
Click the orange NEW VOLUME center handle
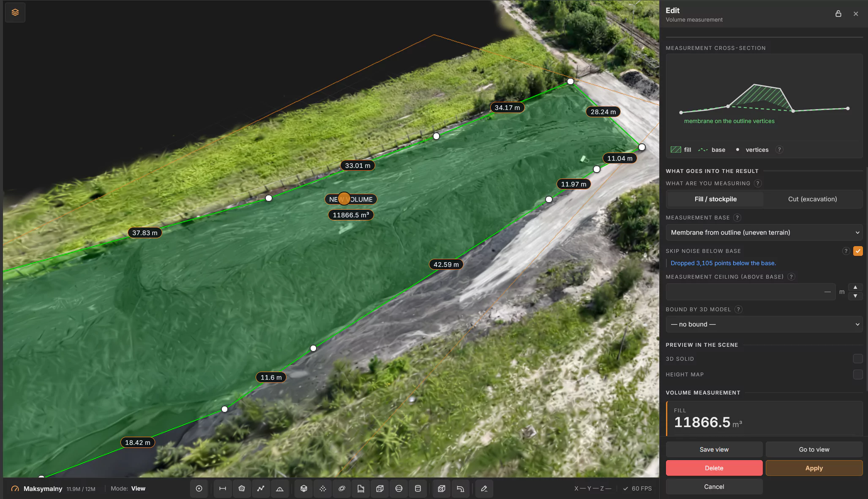click(x=344, y=198)
